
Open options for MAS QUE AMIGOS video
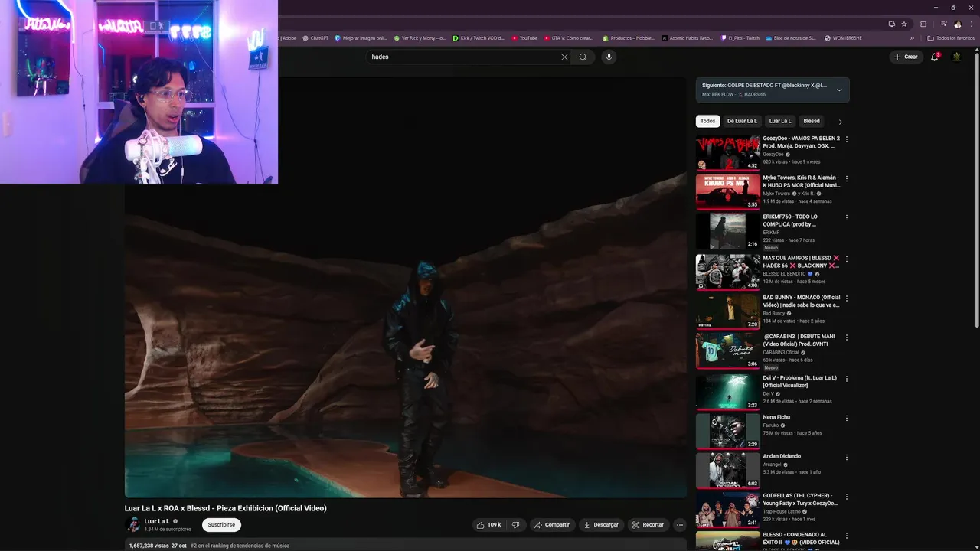click(x=846, y=259)
